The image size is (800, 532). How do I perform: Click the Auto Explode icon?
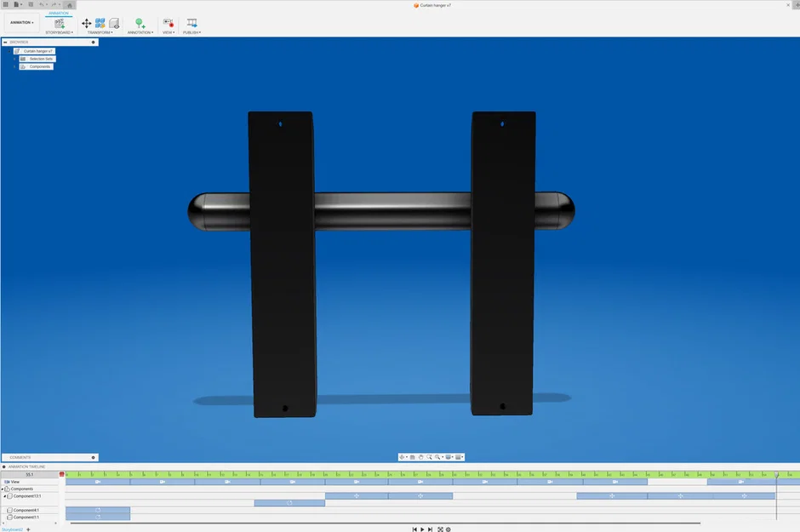tap(100, 24)
